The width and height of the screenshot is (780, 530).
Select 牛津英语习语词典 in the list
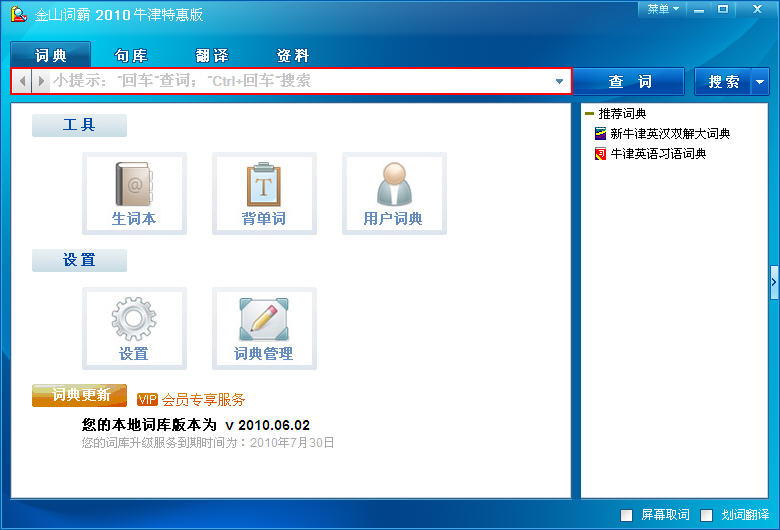(658, 153)
